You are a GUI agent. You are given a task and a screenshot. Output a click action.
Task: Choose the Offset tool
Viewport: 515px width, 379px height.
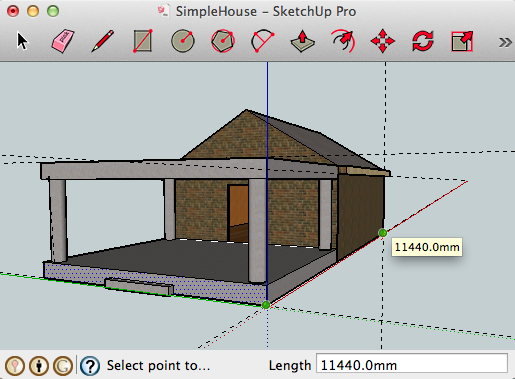pyautogui.click(x=343, y=41)
